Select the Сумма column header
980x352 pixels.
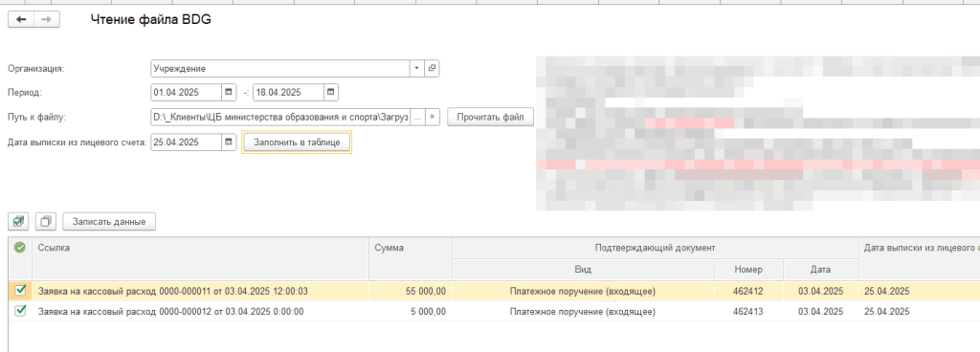[410, 258]
